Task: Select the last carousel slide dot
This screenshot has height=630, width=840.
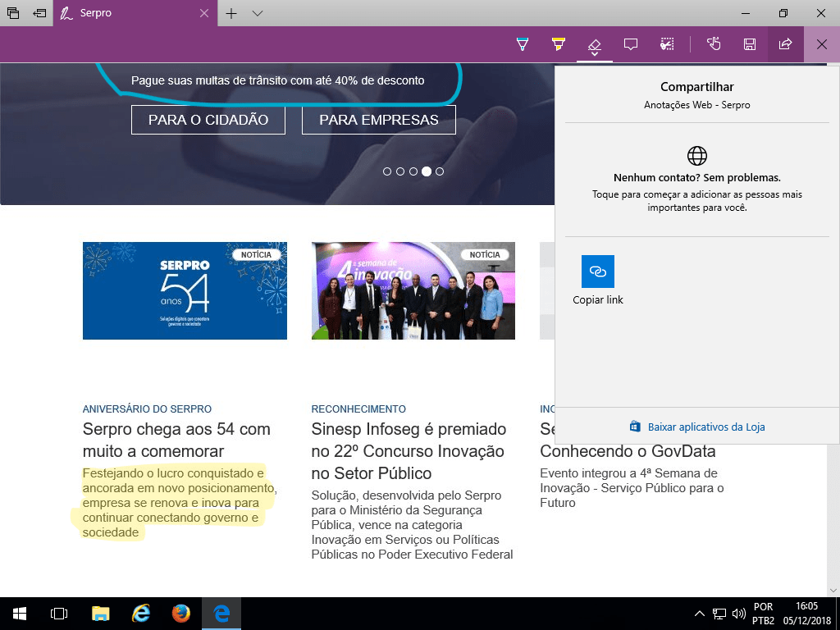Action: click(x=440, y=171)
